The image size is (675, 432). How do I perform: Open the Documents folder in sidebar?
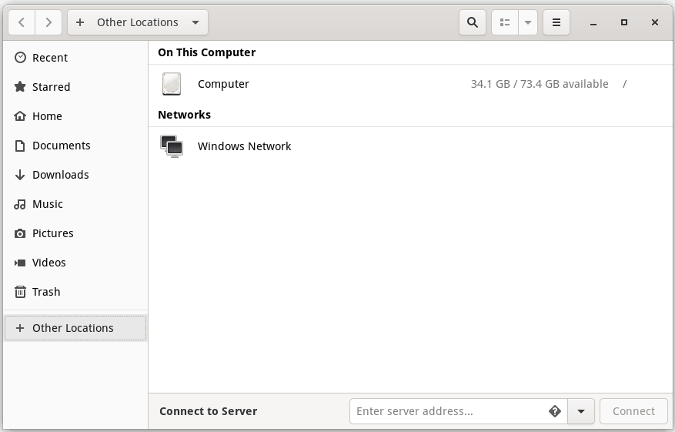(x=61, y=145)
